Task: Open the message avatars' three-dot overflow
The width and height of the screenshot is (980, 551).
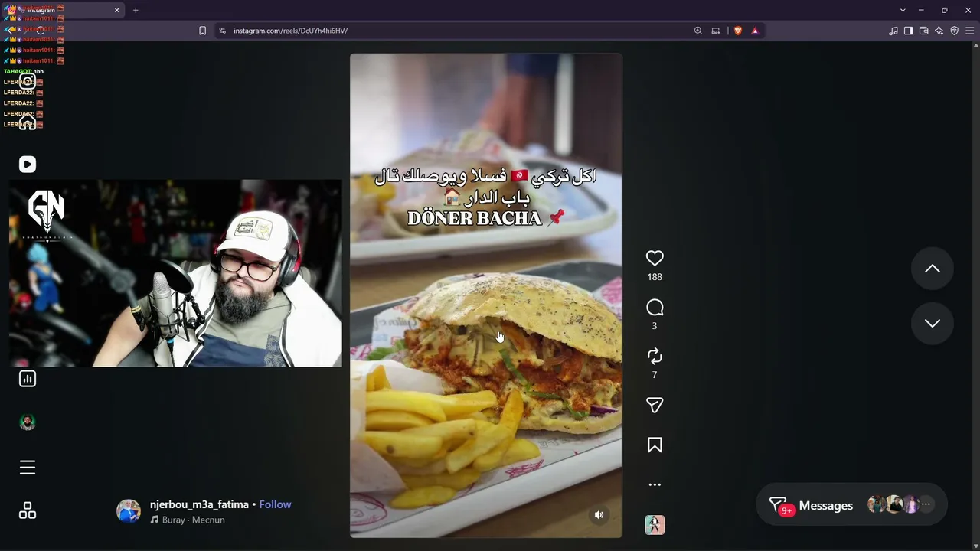Action: click(926, 504)
